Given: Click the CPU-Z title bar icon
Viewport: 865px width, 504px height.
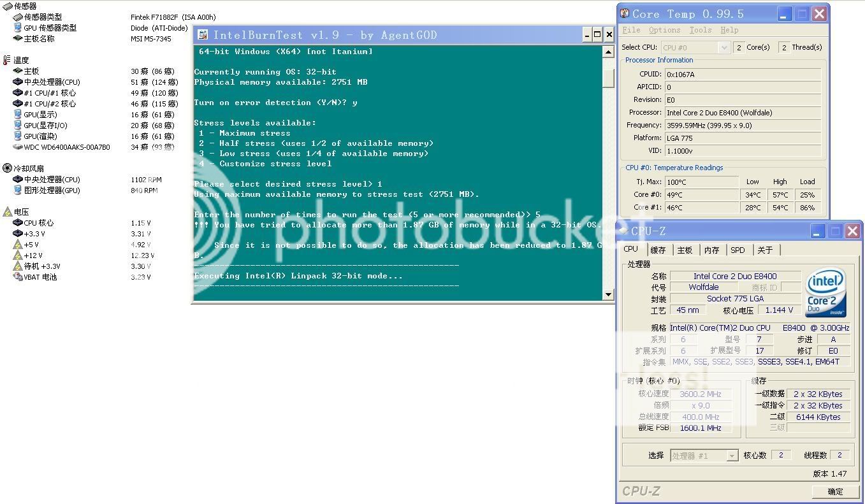Looking at the screenshot, I should click(624, 231).
